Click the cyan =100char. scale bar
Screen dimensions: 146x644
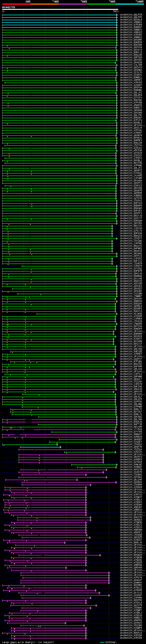click(102, 642)
